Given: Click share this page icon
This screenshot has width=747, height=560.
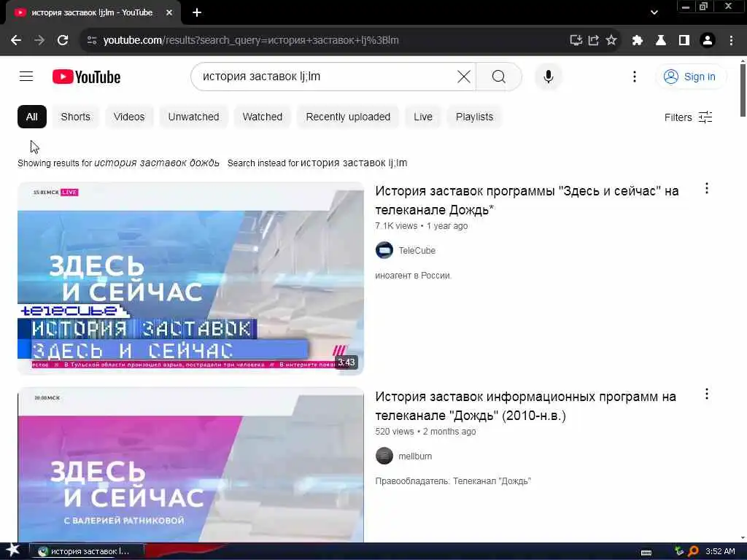Looking at the screenshot, I should click(x=594, y=40).
